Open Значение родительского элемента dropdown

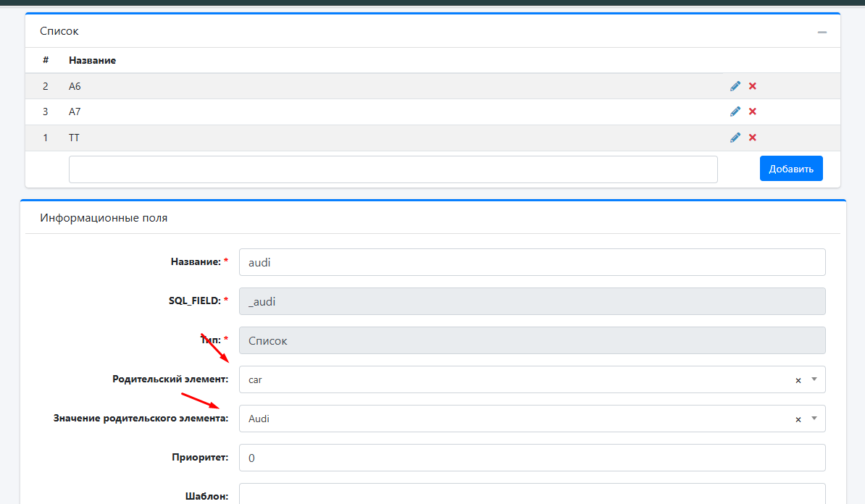click(814, 419)
